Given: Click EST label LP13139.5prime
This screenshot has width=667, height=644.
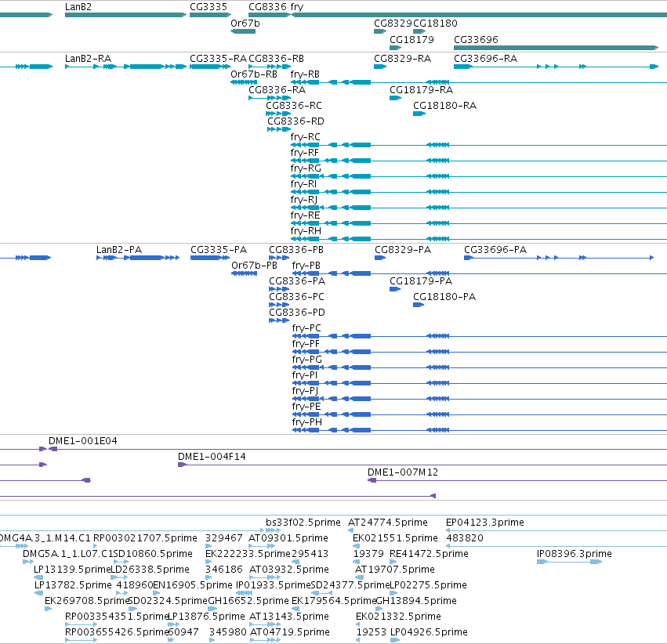Looking at the screenshot, I should [x=72, y=570].
